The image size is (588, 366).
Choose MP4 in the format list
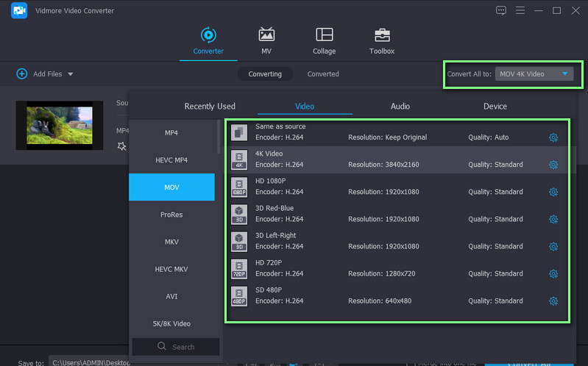click(x=171, y=132)
